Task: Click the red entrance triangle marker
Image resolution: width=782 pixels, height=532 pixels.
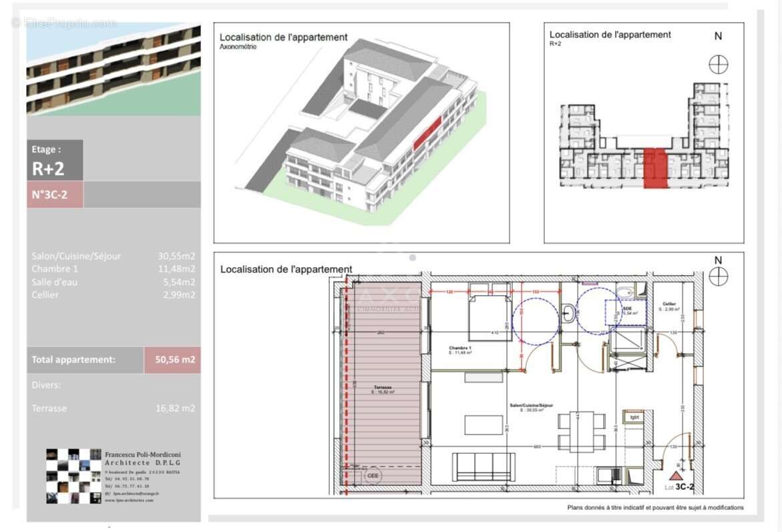Action: pyautogui.click(x=676, y=476)
